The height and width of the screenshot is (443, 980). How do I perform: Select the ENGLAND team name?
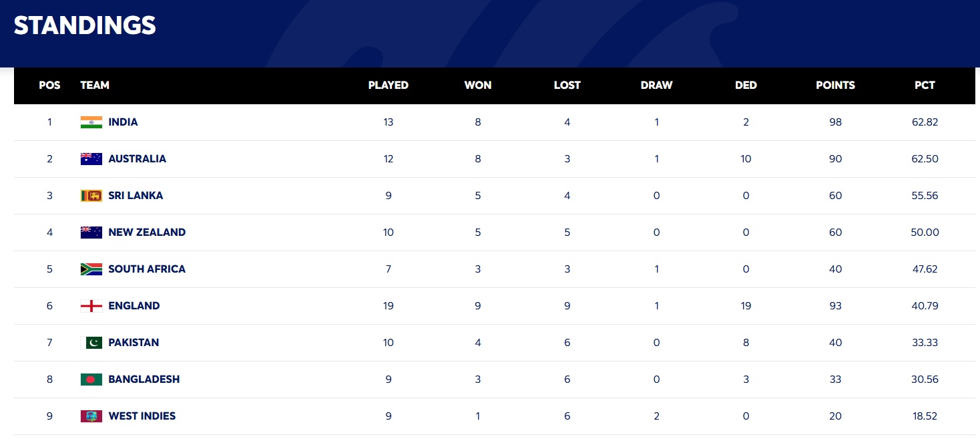pyautogui.click(x=134, y=306)
